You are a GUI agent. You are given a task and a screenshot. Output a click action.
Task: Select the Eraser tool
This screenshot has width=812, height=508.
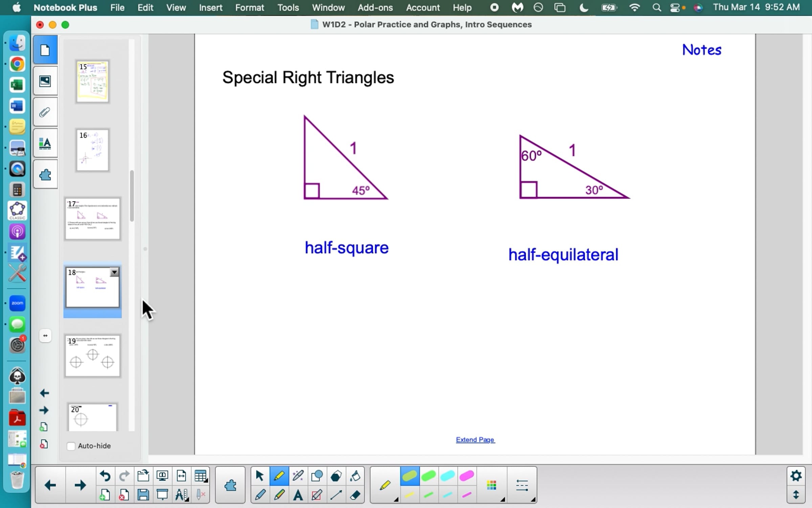pos(355,495)
